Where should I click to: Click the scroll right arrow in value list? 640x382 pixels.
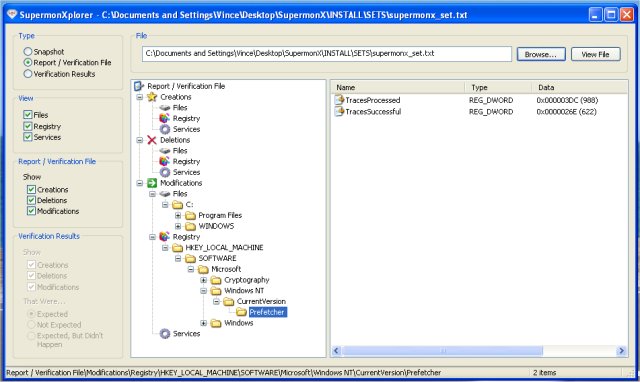tap(621, 351)
